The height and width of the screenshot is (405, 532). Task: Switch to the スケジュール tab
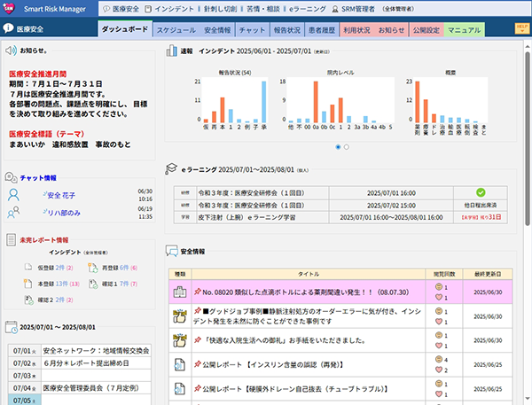pyautogui.click(x=176, y=30)
